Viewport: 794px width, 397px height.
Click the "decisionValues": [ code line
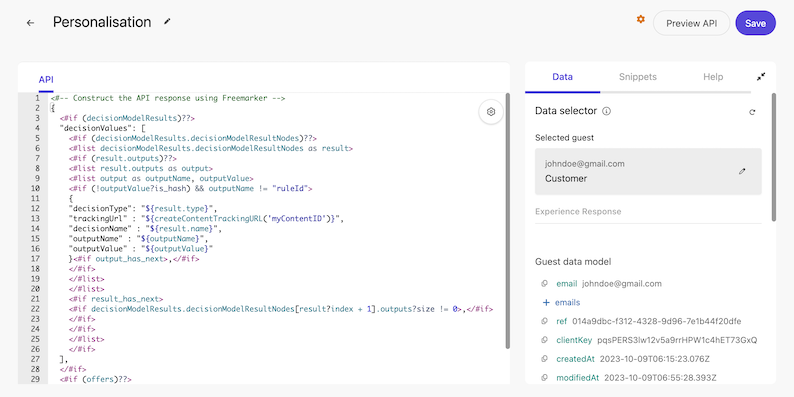tap(103, 128)
